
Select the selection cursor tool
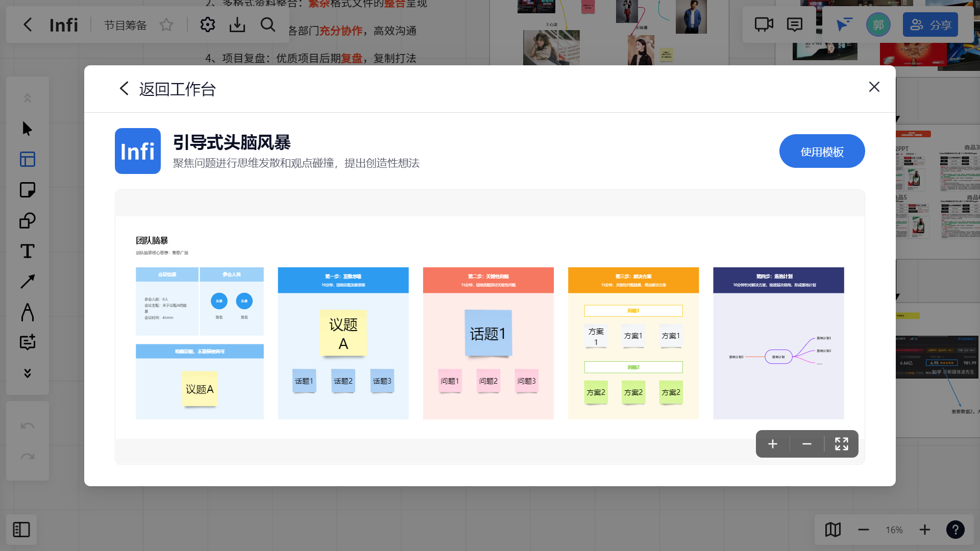27,129
